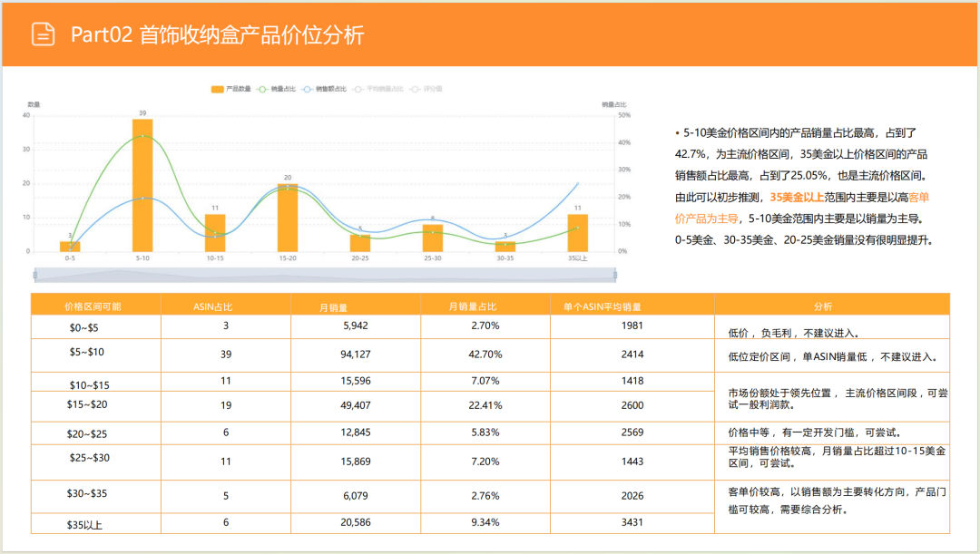980x554 pixels.
Task: Click the 2.70% sales share cell
Action: 485,326
